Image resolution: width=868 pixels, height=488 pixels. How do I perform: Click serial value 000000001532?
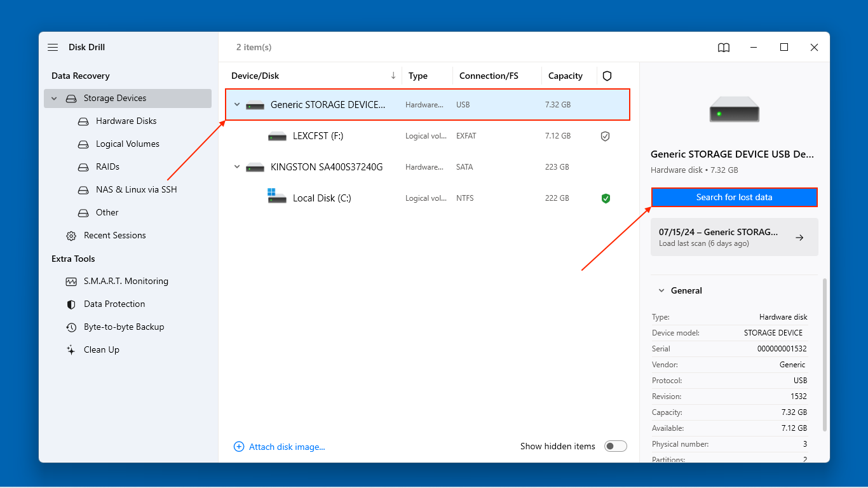[782, 349]
